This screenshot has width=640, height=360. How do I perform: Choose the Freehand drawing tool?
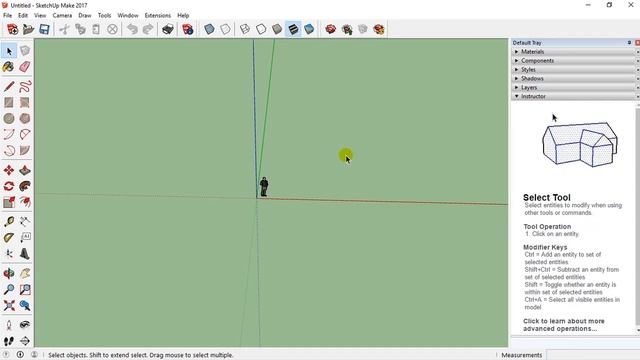[x=25, y=87]
